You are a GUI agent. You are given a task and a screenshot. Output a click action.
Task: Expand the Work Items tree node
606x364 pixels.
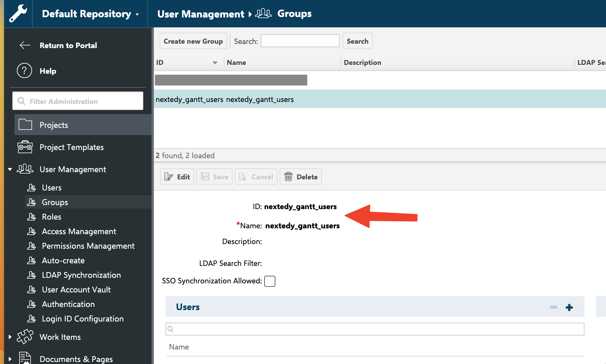pyautogui.click(x=10, y=337)
